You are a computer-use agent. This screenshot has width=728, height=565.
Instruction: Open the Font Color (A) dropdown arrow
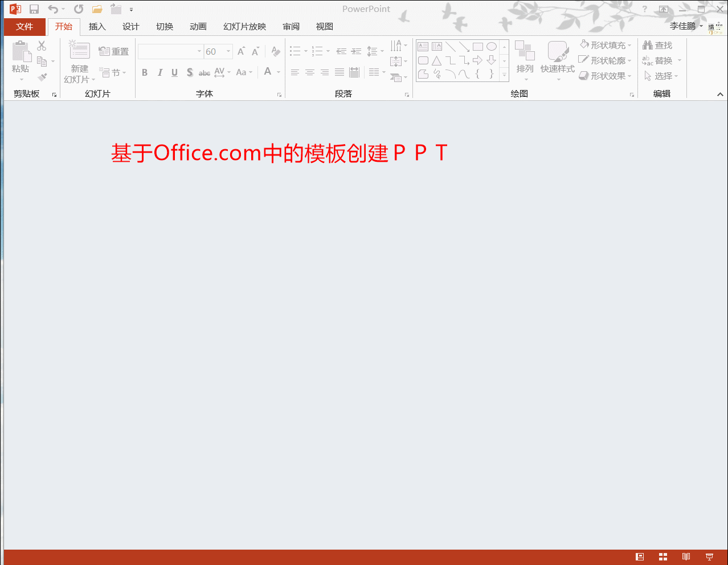tap(279, 72)
